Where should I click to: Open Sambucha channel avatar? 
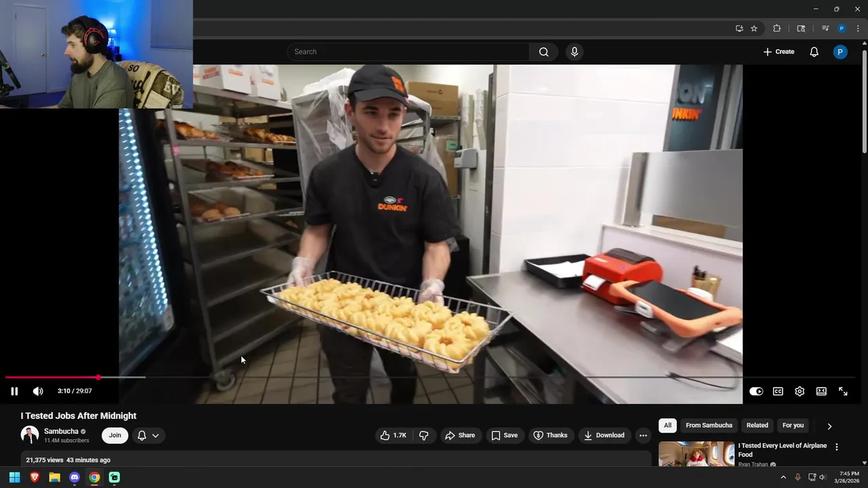pyautogui.click(x=30, y=435)
